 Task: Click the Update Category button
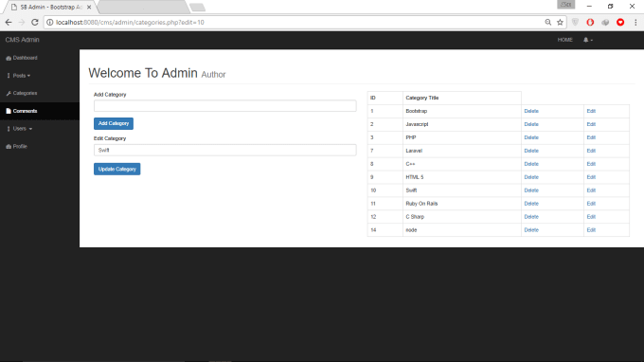(x=117, y=169)
